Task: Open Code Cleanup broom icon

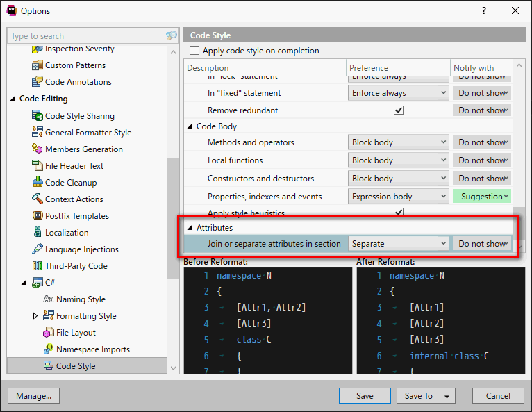Action: [x=38, y=182]
